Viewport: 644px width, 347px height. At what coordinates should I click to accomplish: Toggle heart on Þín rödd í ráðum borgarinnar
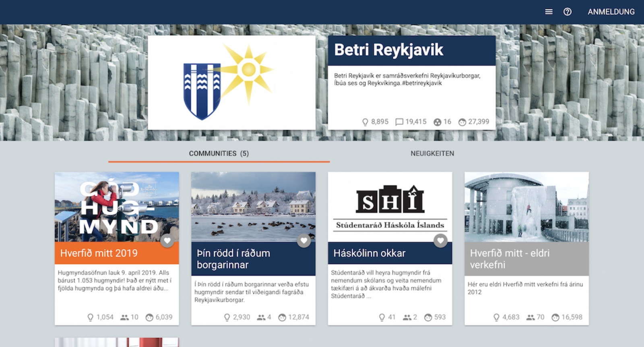[304, 241]
